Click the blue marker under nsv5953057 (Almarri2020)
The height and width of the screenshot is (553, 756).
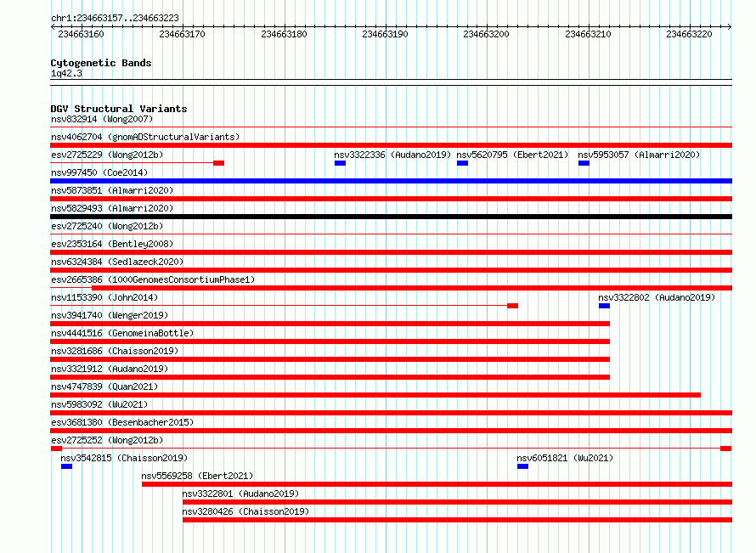tap(584, 163)
